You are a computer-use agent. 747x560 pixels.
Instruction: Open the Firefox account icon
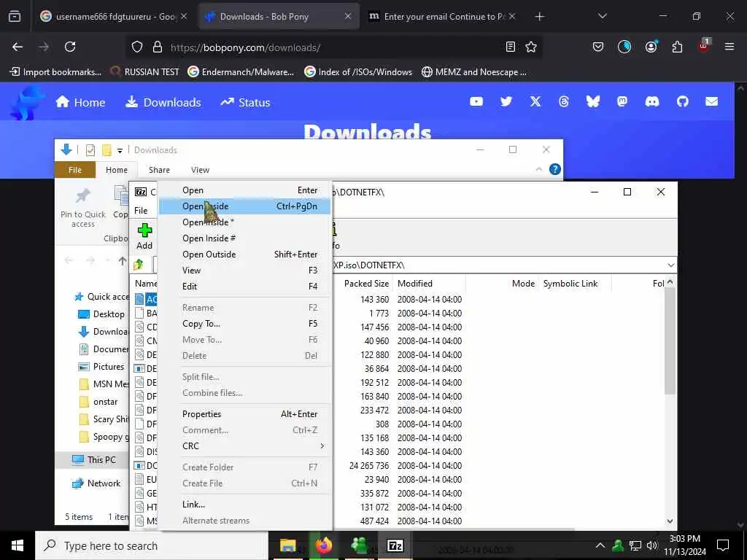(651, 47)
